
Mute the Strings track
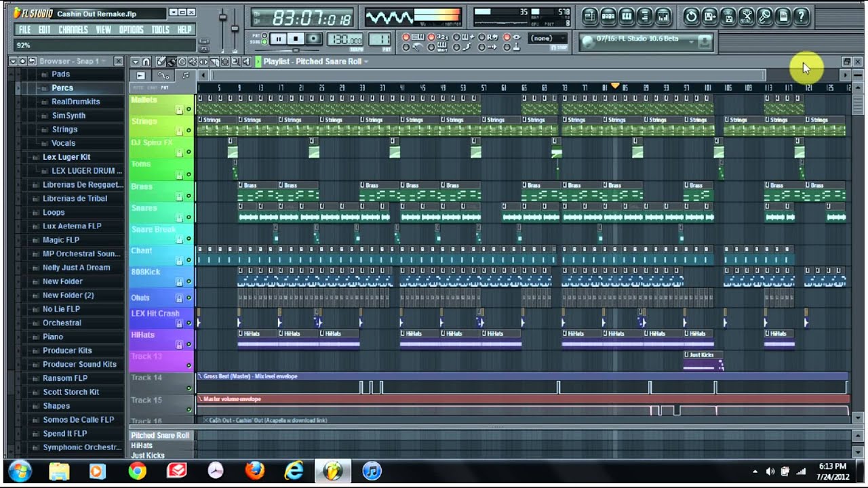[189, 131]
